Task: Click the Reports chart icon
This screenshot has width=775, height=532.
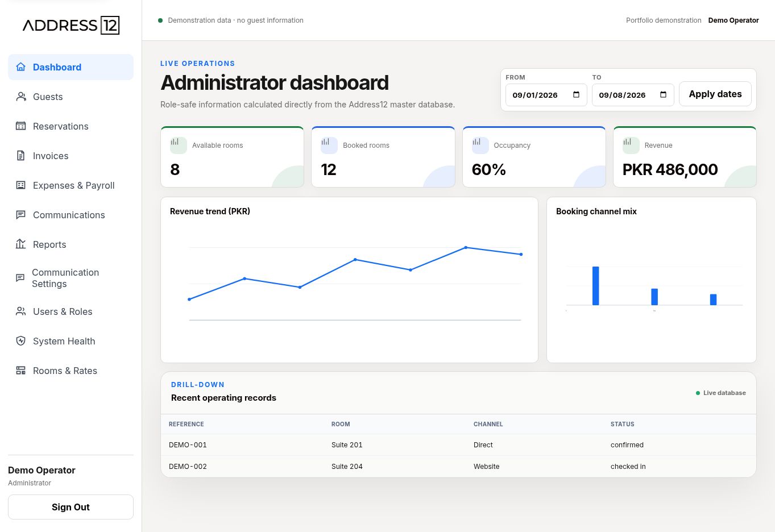Action: (x=21, y=244)
